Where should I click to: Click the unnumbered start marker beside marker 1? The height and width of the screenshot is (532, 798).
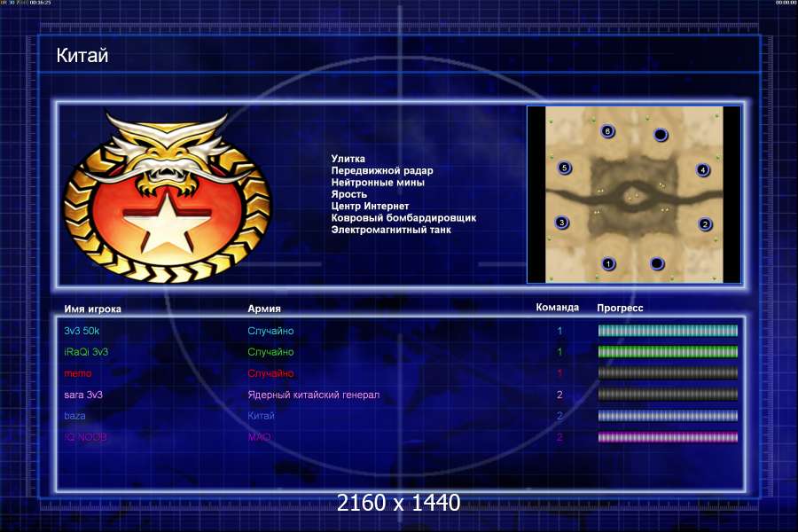[x=657, y=263]
